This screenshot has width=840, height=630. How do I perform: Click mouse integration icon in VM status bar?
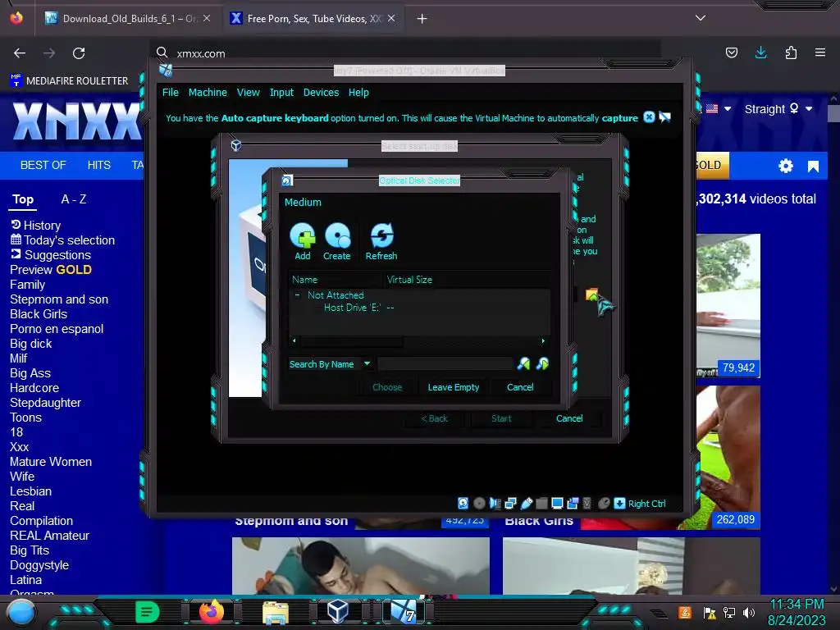[x=604, y=503]
